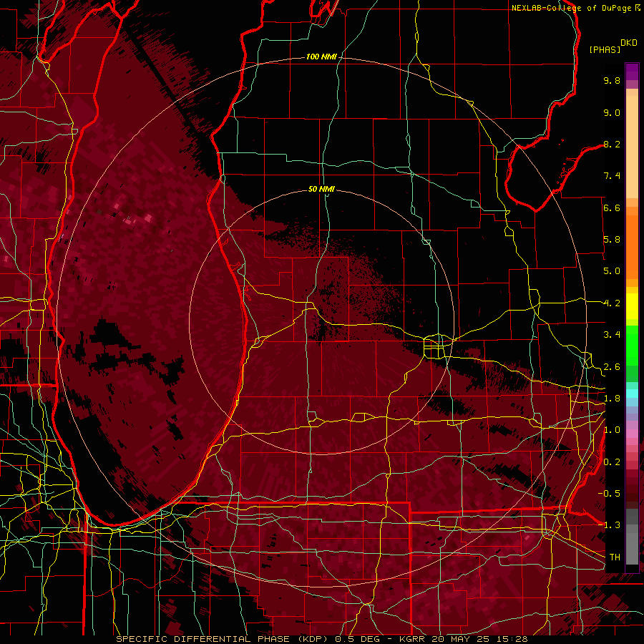The image size is (644, 644).
Task: Click the 1.8 scale value
Action: (x=612, y=399)
